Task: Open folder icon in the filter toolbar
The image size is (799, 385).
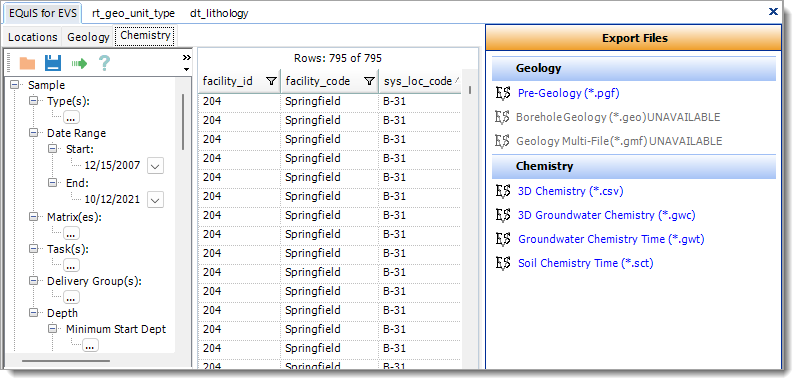Action: [28, 63]
